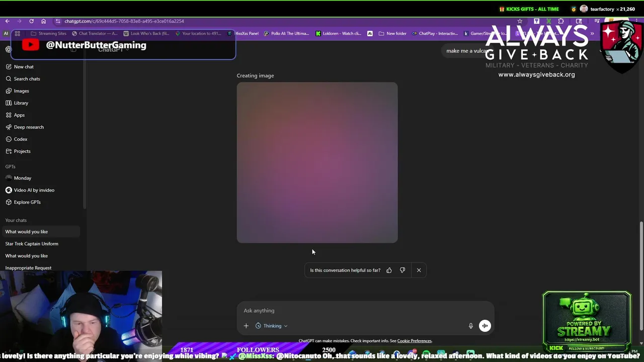
Task: Click the Streamy bot overlay widget
Action: 587,322
